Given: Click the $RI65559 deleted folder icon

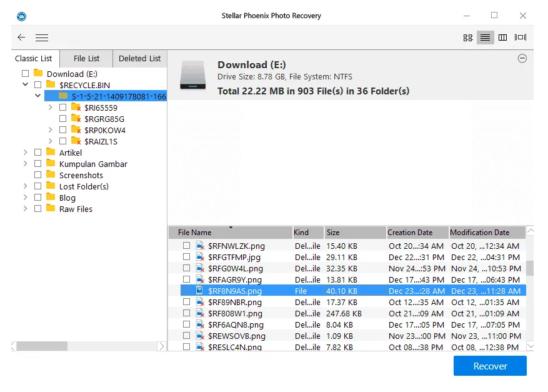Looking at the screenshot, I should pos(76,108).
